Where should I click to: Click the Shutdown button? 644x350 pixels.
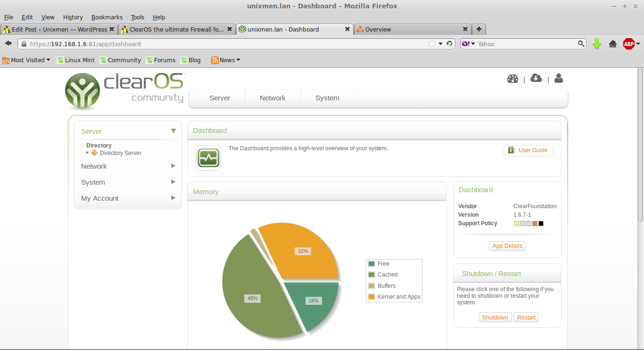point(495,317)
